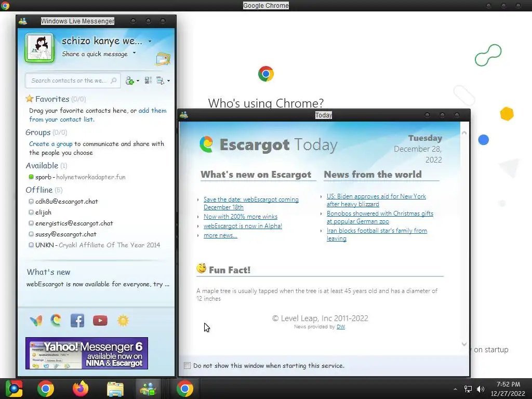This screenshot has height=399, width=532.
Task: Select contact sussy@escargot.chat
Action: [x=62, y=234]
